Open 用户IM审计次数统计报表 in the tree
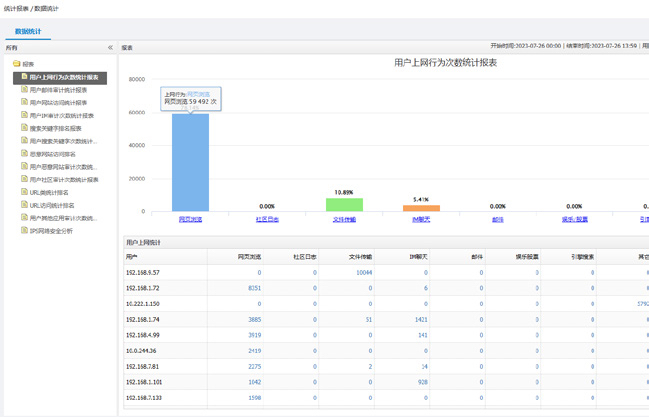The height and width of the screenshot is (417, 649). 62,116
